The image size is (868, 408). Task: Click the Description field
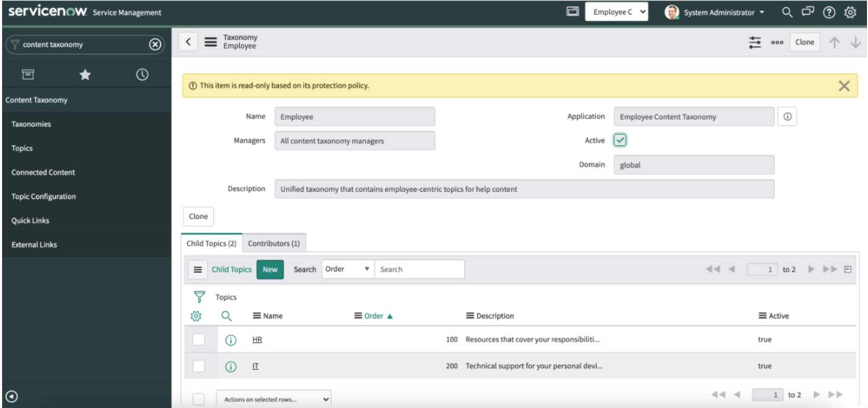pyautogui.click(x=524, y=189)
